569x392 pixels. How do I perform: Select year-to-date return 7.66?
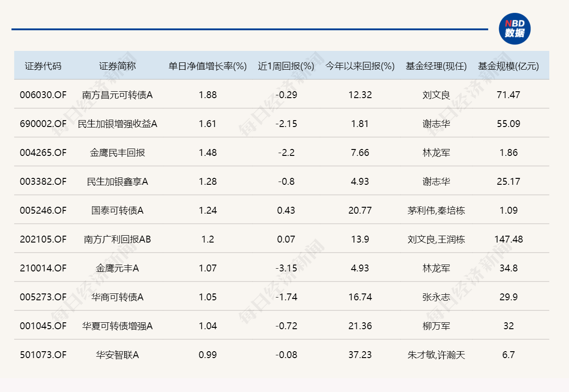[x=360, y=153]
